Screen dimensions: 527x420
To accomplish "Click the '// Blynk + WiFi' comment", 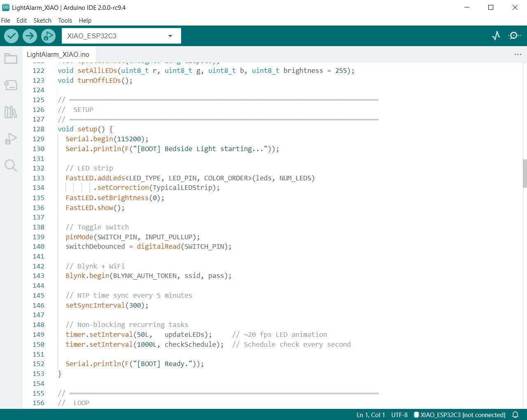I will [x=95, y=266].
